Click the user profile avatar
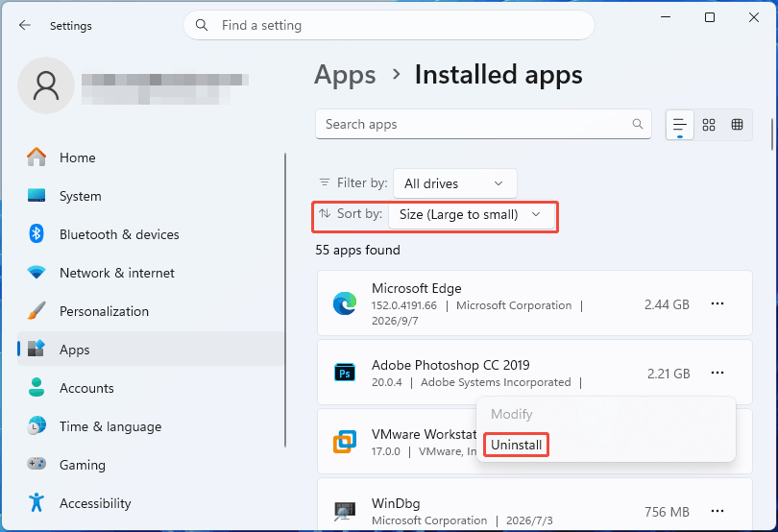The height and width of the screenshot is (532, 778). click(x=46, y=85)
